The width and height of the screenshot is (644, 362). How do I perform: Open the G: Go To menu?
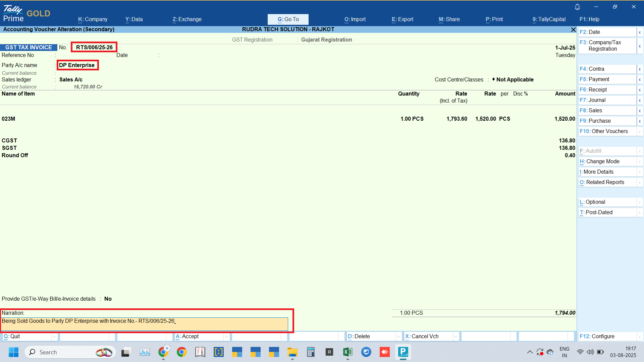288,19
